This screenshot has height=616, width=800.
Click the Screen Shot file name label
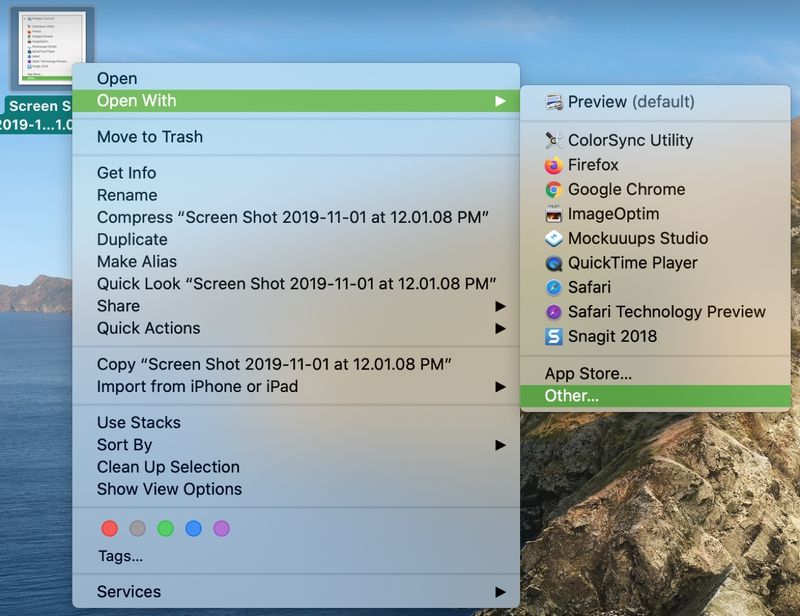[x=37, y=115]
